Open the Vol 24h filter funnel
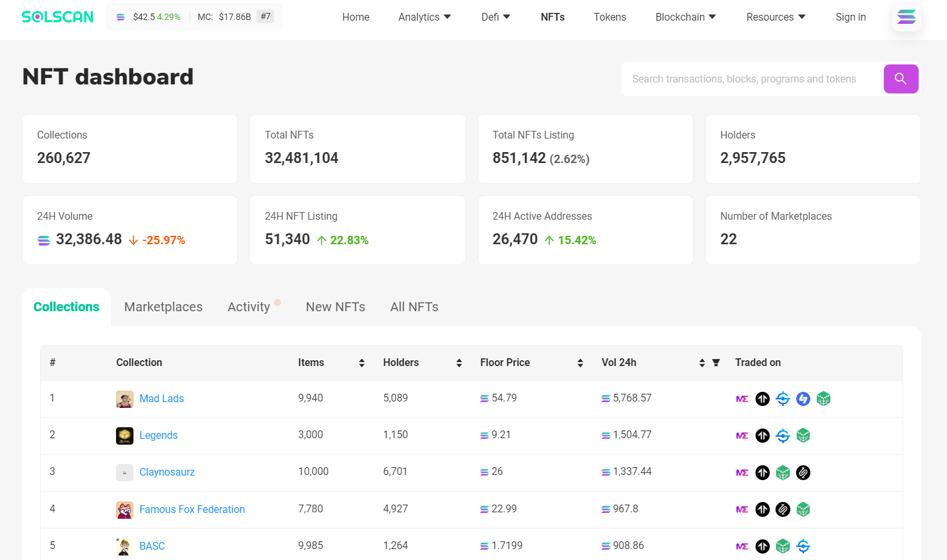The width and height of the screenshot is (947, 560). (716, 363)
